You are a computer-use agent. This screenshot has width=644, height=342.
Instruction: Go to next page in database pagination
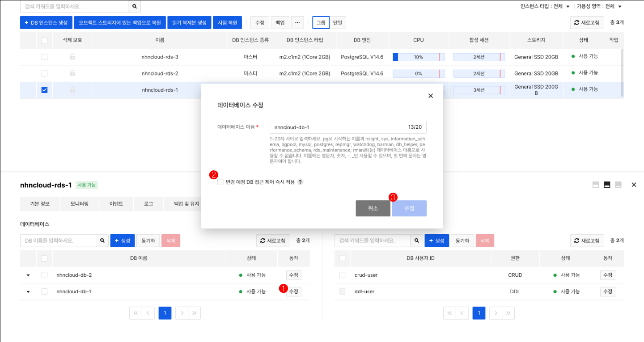coord(182,313)
